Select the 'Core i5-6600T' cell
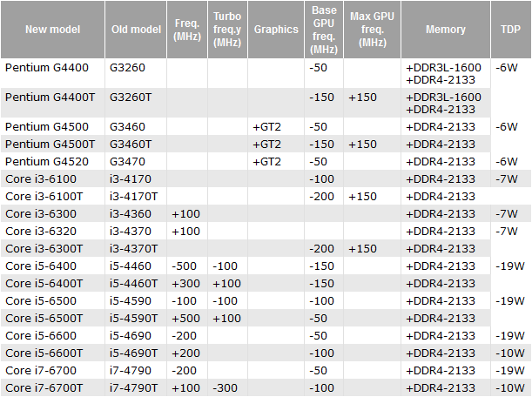The image size is (532, 397). (x=52, y=353)
